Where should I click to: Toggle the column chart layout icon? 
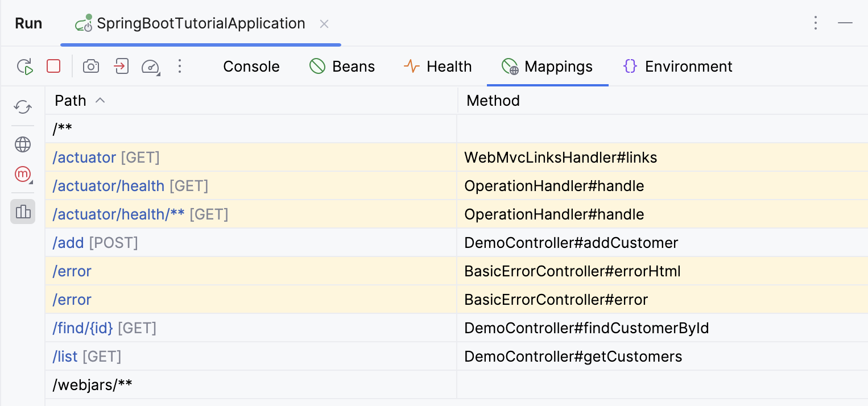[22, 212]
